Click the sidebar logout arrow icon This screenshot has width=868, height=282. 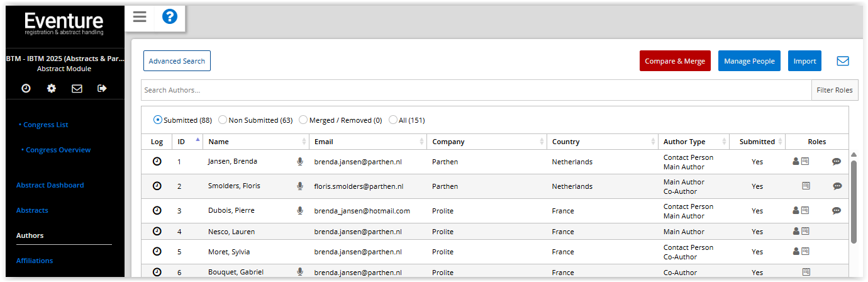[102, 89]
